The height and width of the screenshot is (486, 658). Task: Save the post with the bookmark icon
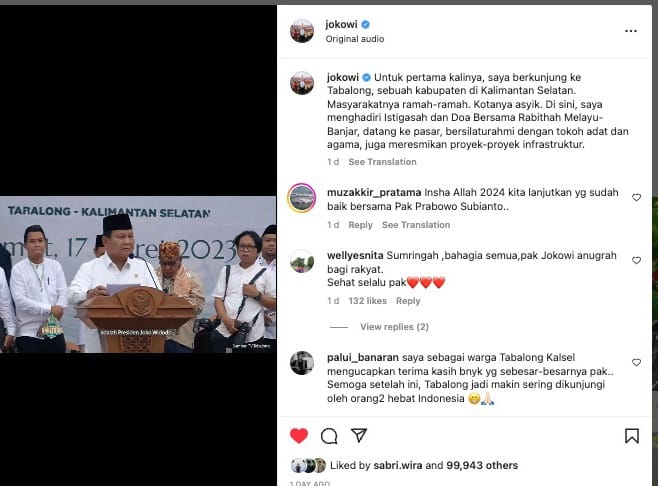pyautogui.click(x=632, y=436)
